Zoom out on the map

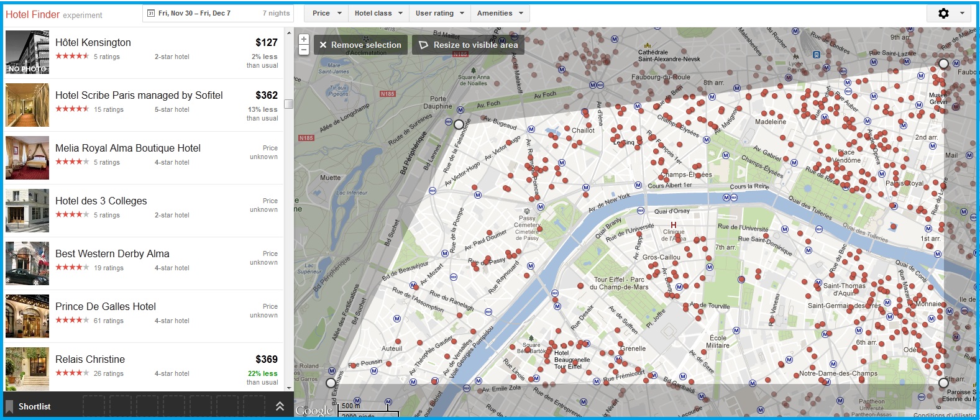pos(304,50)
